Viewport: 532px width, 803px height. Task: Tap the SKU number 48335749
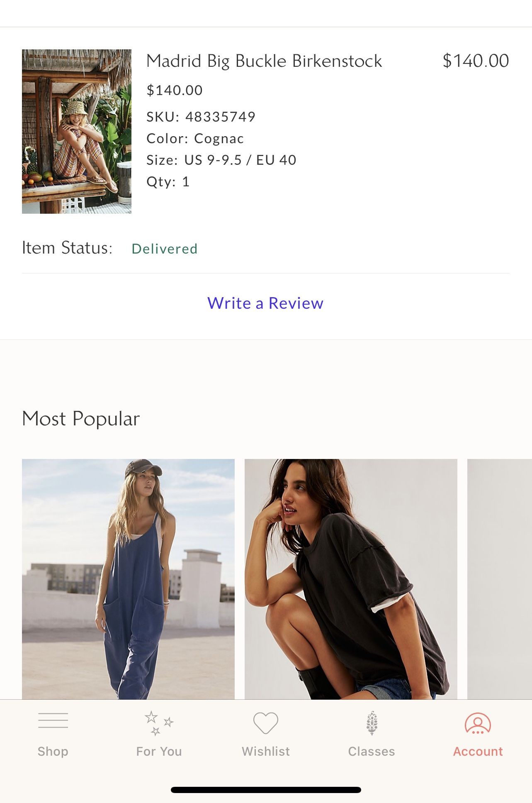click(x=220, y=117)
